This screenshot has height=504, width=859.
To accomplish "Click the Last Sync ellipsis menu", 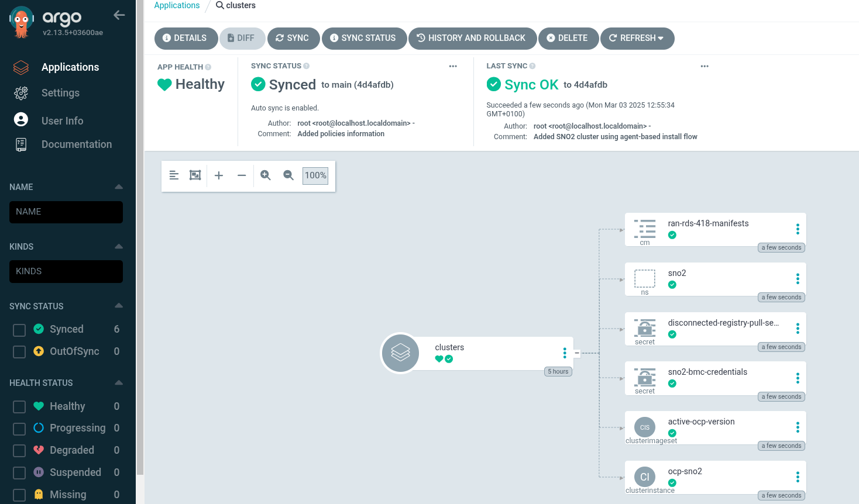I will pos(705,66).
